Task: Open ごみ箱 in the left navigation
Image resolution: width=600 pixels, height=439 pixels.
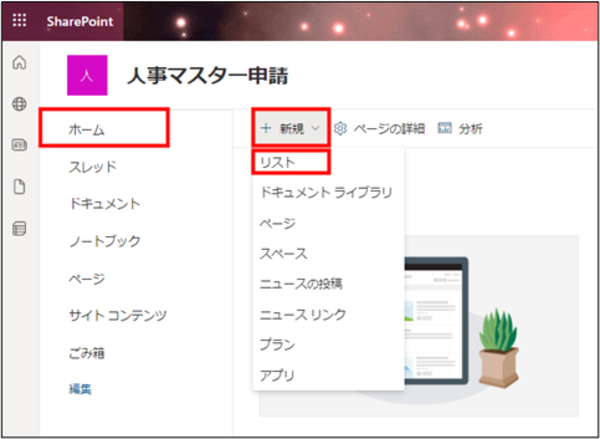Action: click(87, 353)
